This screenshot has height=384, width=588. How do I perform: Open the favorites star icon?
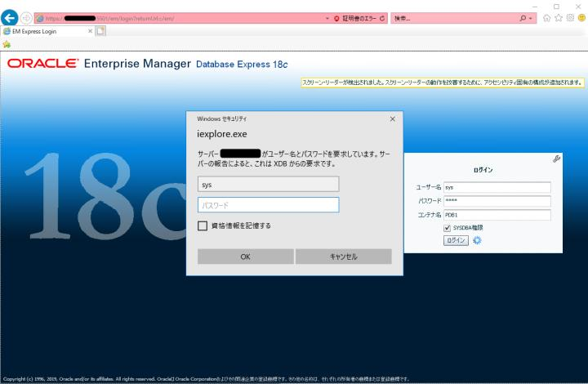point(559,18)
